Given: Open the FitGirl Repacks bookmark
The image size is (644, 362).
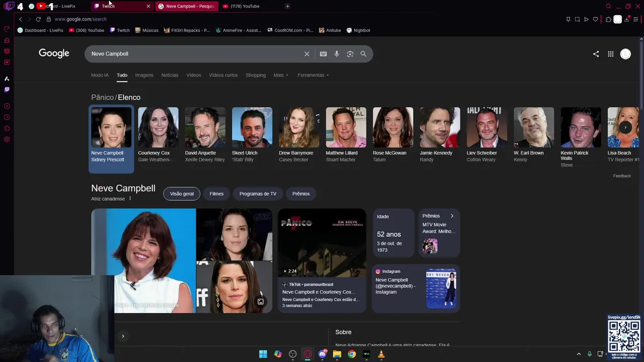Looking at the screenshot, I should [187, 30].
